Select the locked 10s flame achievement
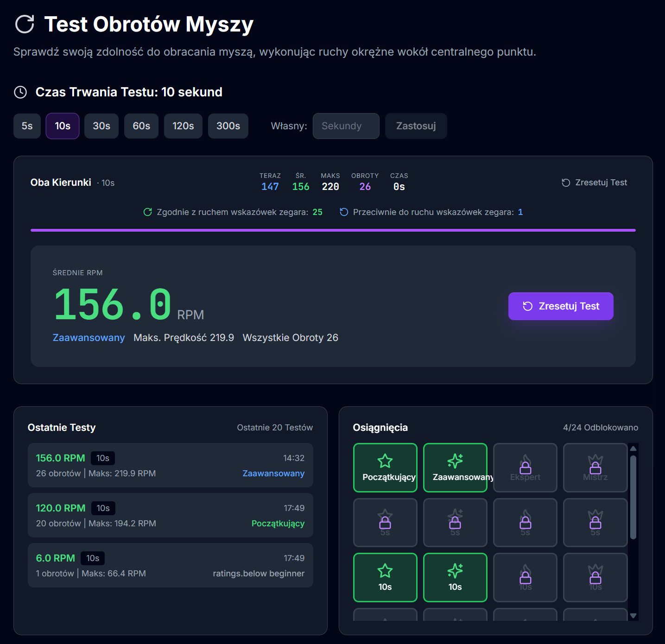The height and width of the screenshot is (644, 665). click(525, 577)
